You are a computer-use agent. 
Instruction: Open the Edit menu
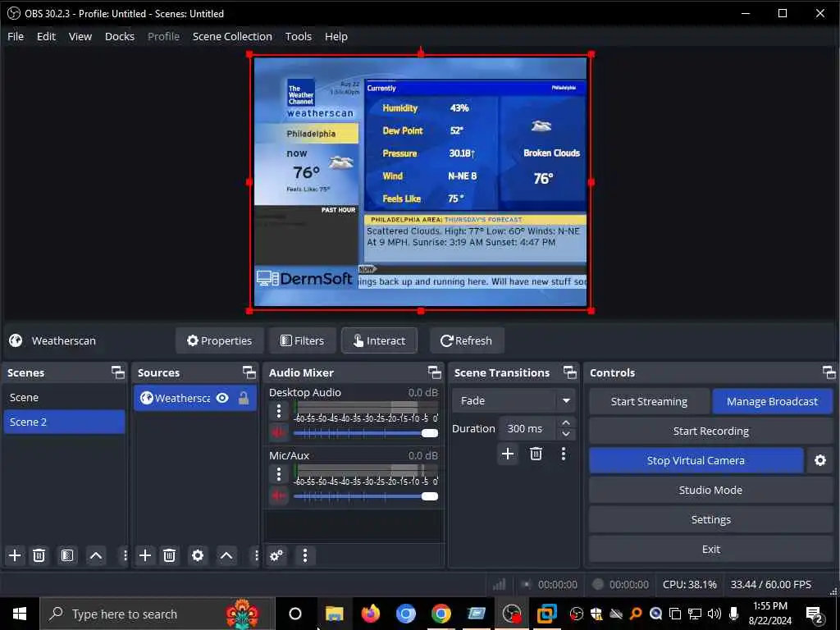(x=46, y=36)
